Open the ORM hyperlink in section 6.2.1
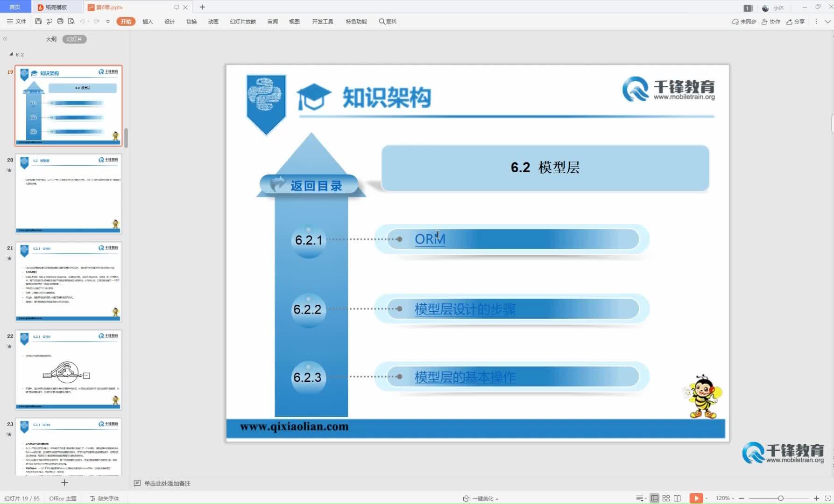The image size is (834, 504). [x=430, y=239]
